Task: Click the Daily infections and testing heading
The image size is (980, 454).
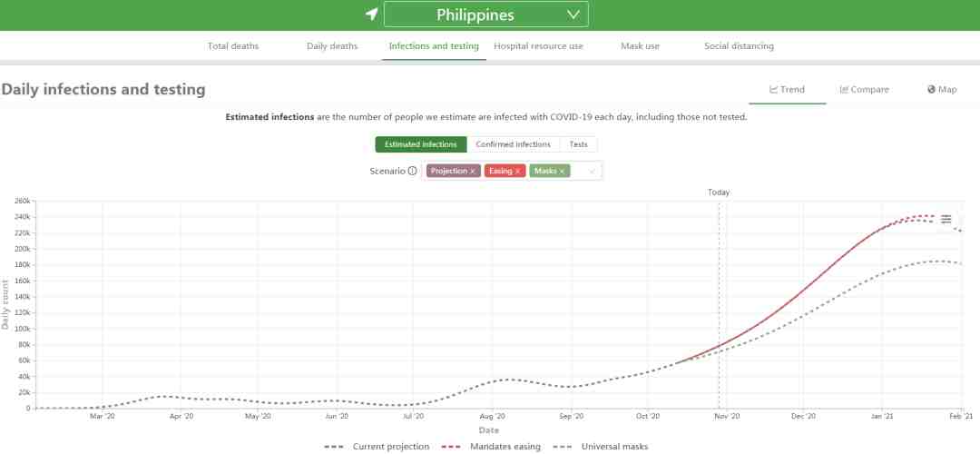Action: tap(103, 89)
